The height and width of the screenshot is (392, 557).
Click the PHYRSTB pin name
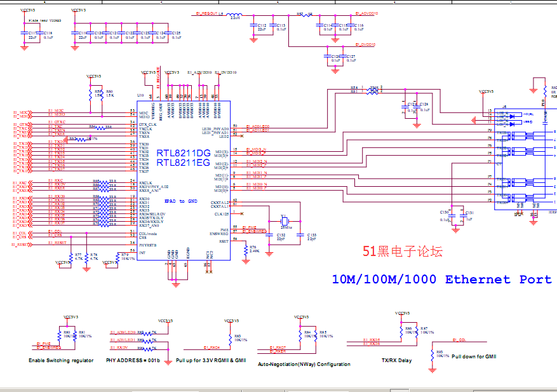click(148, 245)
